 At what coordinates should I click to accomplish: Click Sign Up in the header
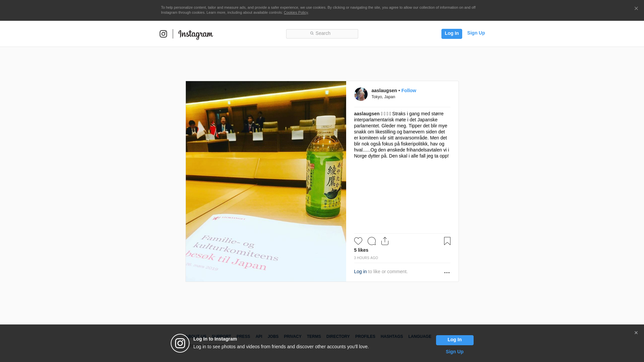point(476,33)
